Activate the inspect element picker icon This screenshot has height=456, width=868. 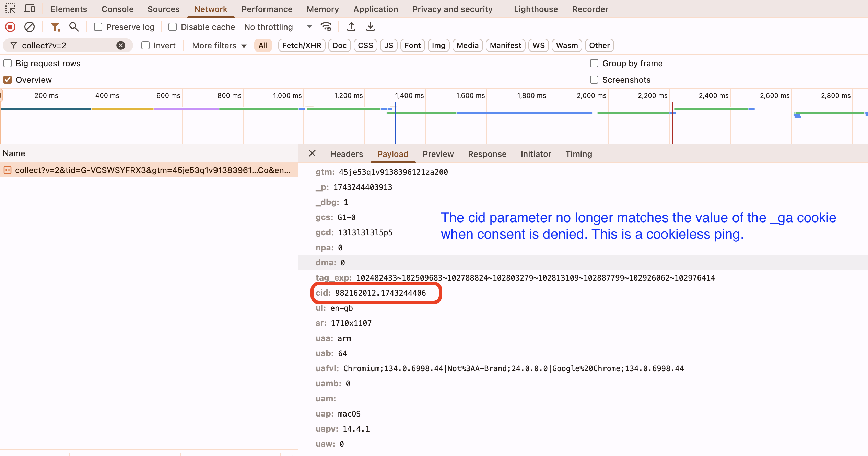point(11,9)
